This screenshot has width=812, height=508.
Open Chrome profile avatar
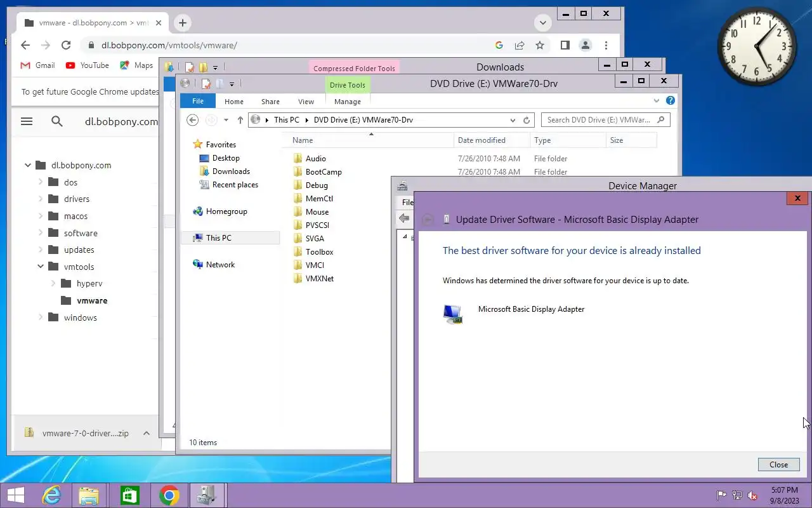point(586,45)
